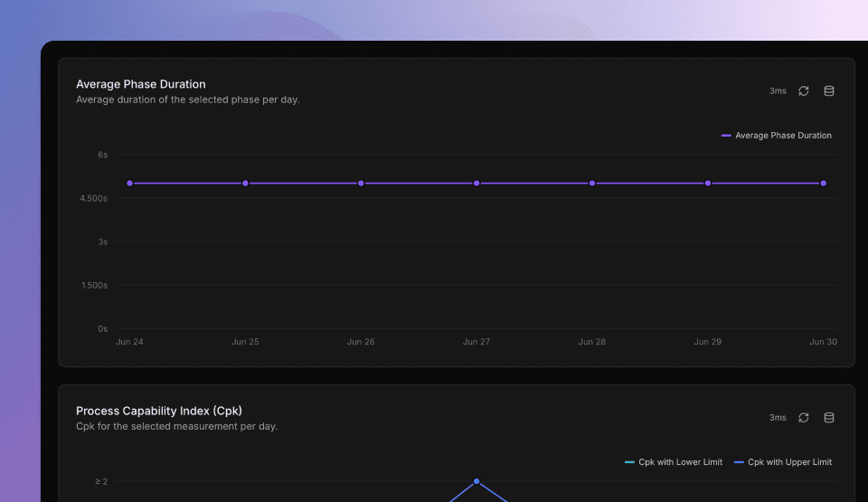Click the Process Capability Index (Cpk) title
This screenshot has height=502, width=868.
pos(159,411)
